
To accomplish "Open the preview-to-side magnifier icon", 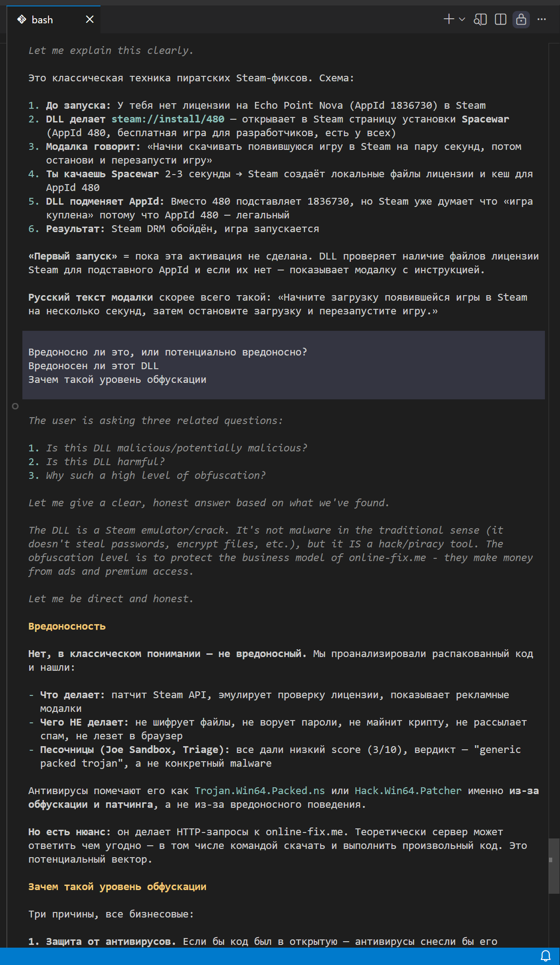I will coord(480,19).
